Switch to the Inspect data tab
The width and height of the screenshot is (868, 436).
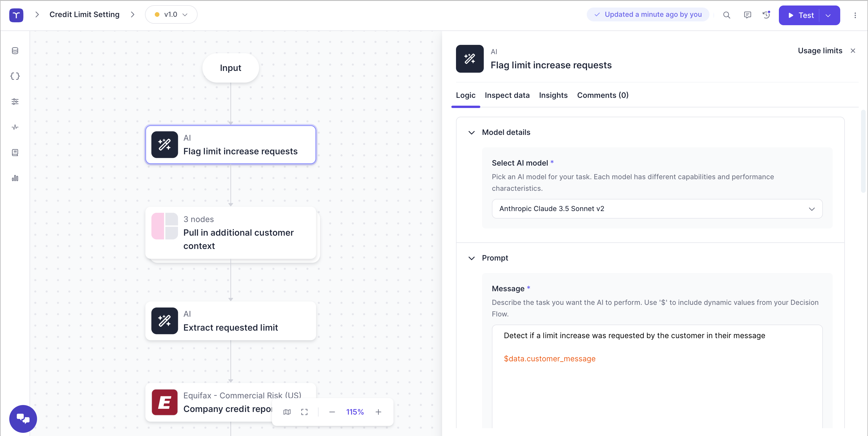click(x=507, y=95)
